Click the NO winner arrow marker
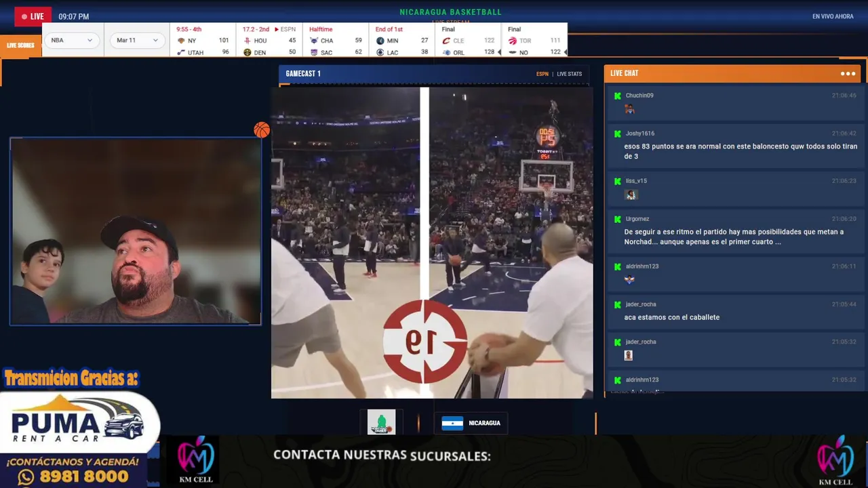This screenshot has height=488, width=868. pos(565,52)
